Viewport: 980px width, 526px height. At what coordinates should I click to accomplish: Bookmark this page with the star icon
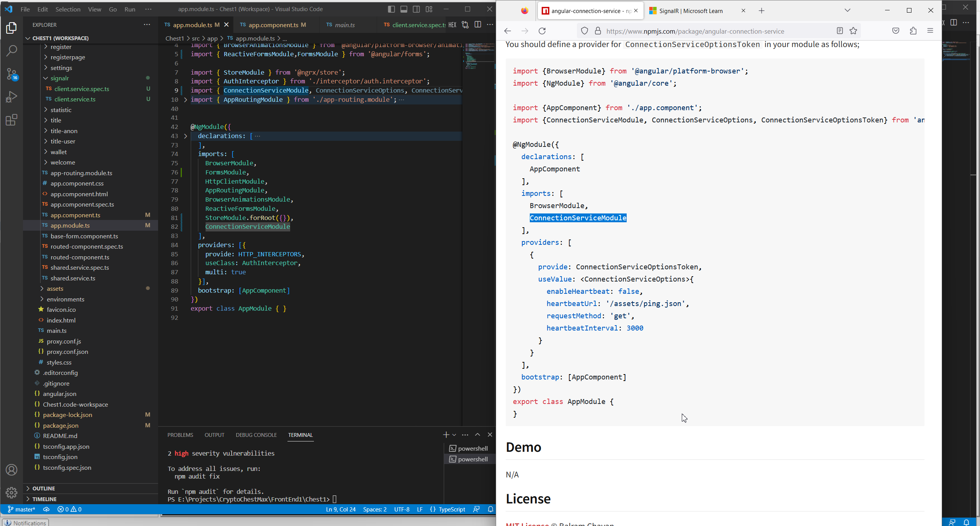tap(853, 31)
